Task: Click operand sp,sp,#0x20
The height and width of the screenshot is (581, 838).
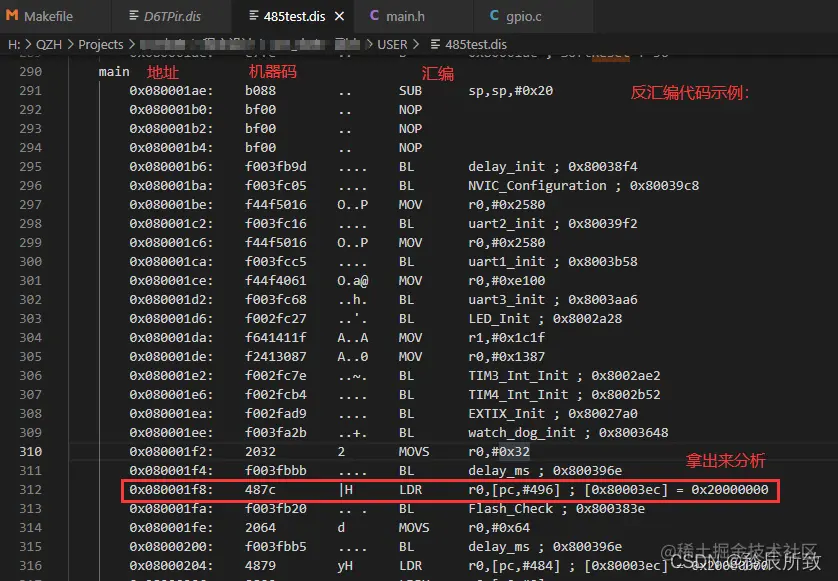Action: (510, 91)
